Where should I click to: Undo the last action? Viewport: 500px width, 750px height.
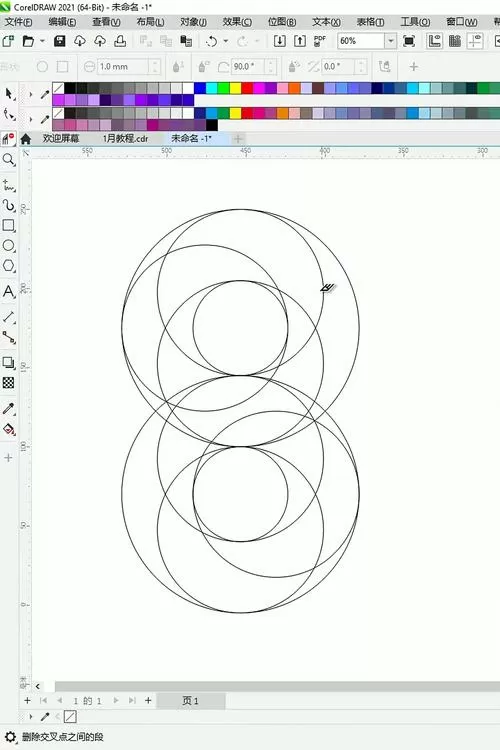(211, 41)
